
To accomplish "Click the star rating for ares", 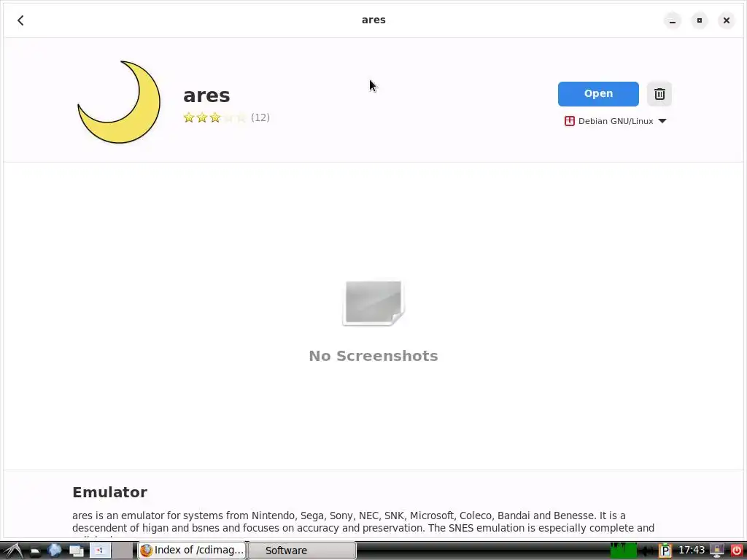I will [x=215, y=117].
